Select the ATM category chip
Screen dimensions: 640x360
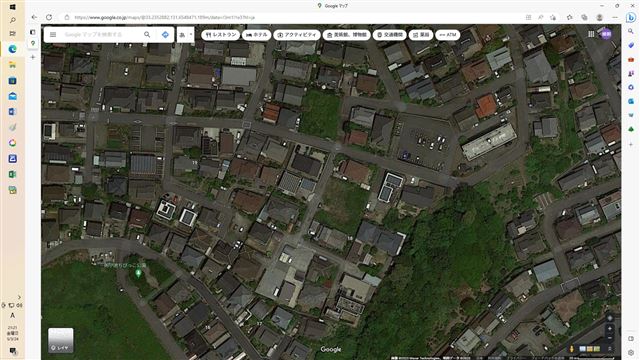click(x=448, y=35)
